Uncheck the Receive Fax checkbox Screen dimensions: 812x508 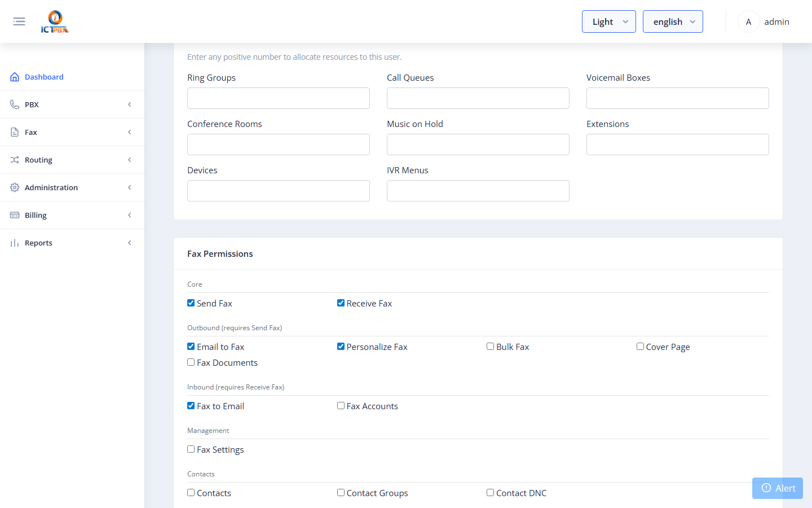click(x=341, y=303)
